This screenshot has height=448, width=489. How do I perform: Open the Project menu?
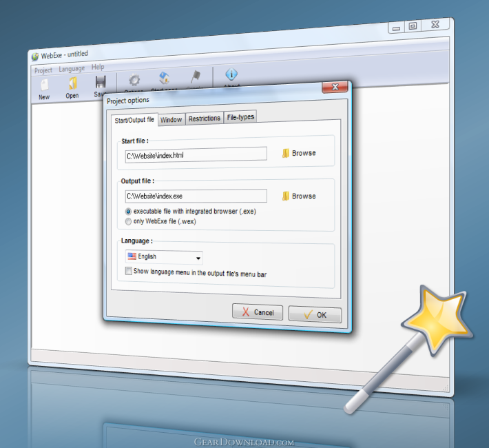click(43, 70)
